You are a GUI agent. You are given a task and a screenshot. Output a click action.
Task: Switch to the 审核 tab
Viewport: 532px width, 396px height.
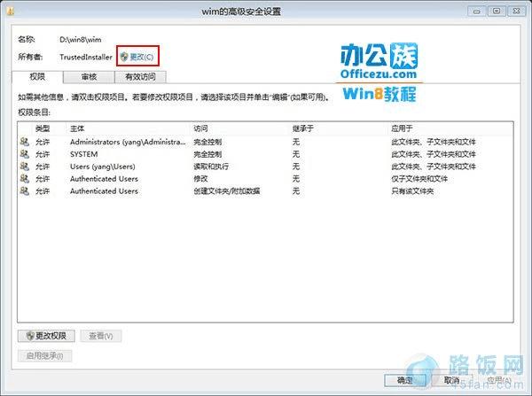click(x=89, y=77)
